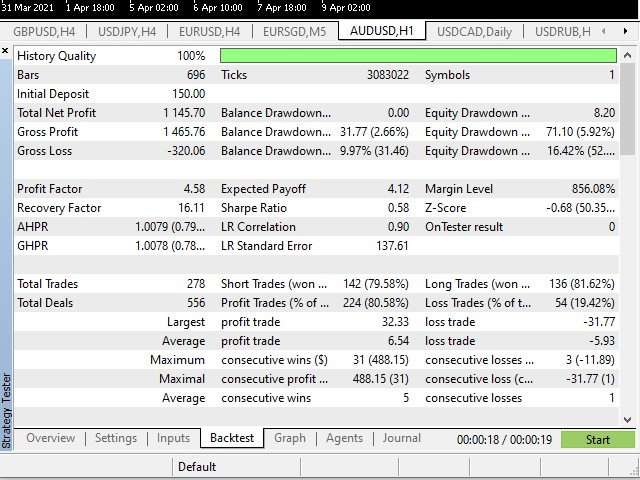The image size is (640, 480).
Task: View the Journal tab
Action: tap(402, 438)
